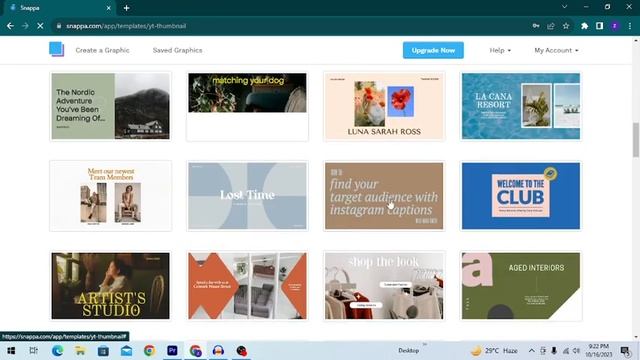The width and height of the screenshot is (640, 360).
Task: Click the browser forward arrow
Action: pos(25,26)
